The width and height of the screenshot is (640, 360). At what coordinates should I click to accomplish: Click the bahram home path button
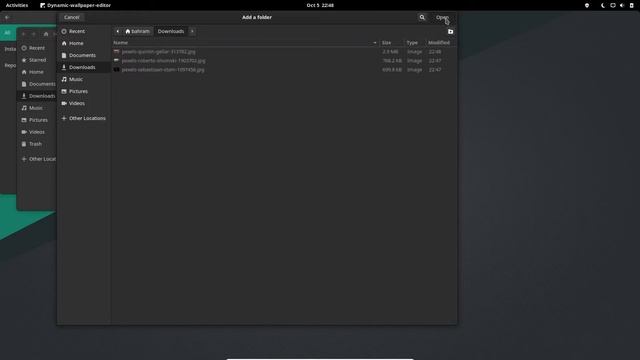click(137, 31)
